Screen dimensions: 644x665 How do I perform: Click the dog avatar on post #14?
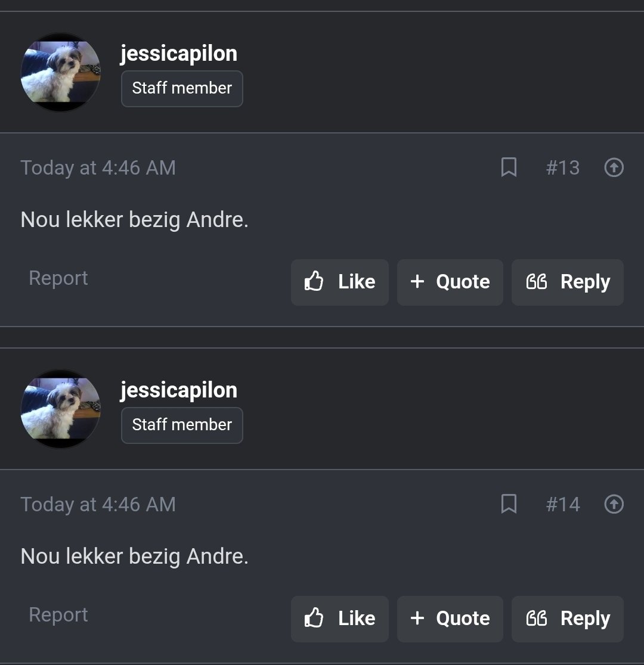60,409
